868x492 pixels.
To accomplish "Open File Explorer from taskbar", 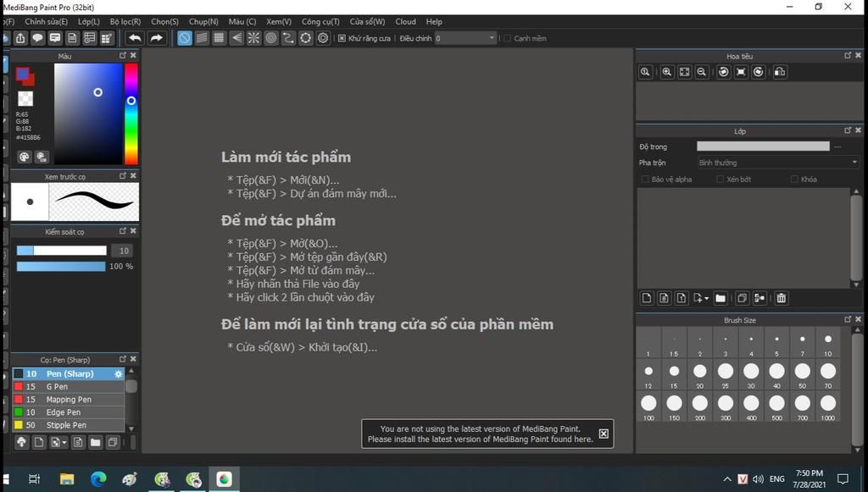I will pos(66,478).
